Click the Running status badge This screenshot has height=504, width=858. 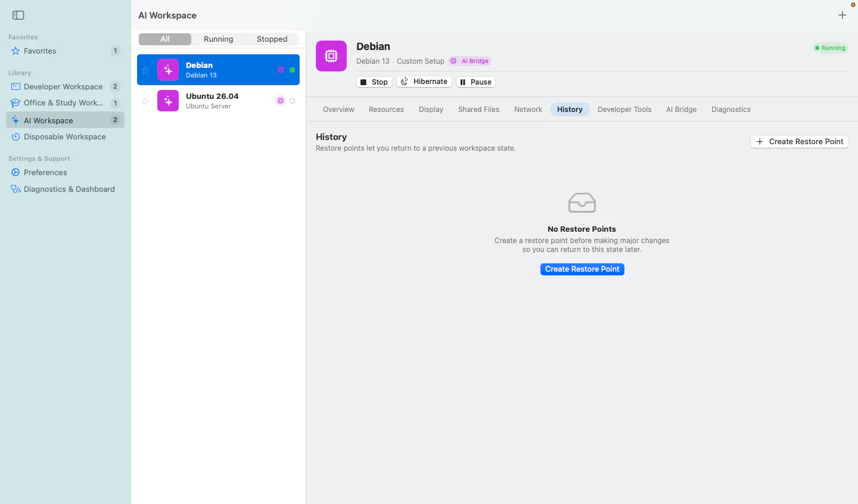coord(831,48)
